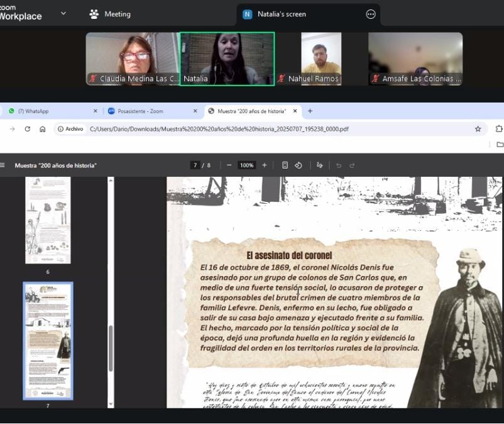Reload the browser page

(x=27, y=129)
